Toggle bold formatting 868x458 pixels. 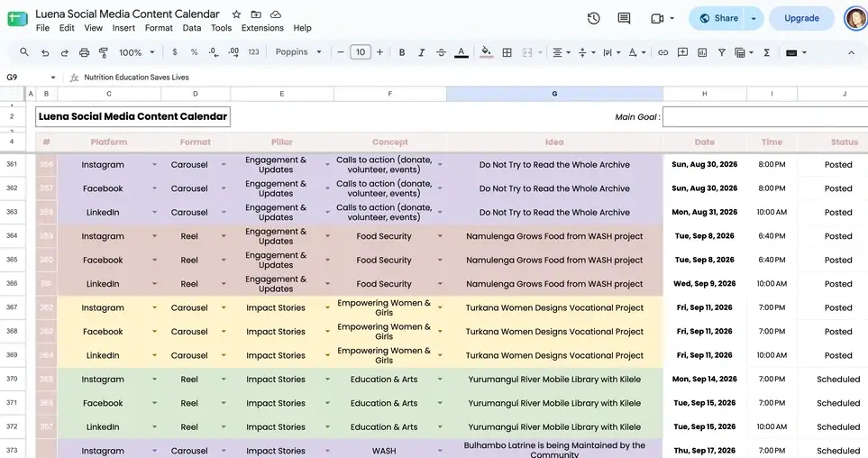coord(402,52)
